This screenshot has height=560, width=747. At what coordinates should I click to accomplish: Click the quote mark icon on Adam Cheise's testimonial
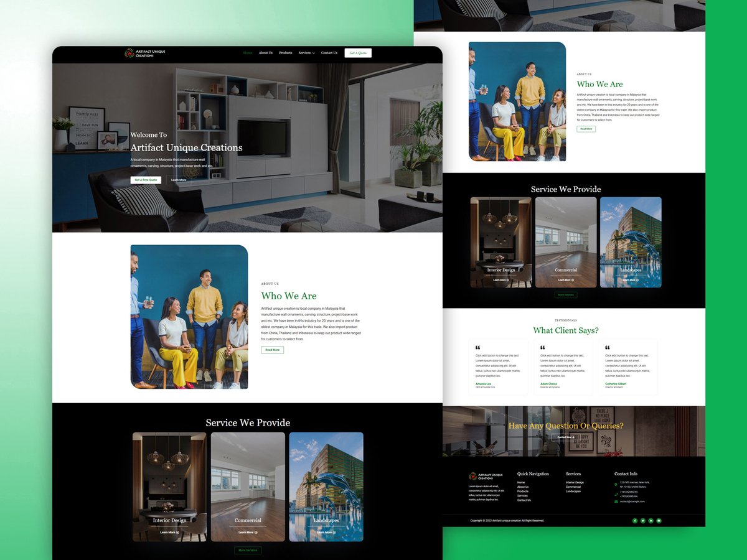(542, 348)
